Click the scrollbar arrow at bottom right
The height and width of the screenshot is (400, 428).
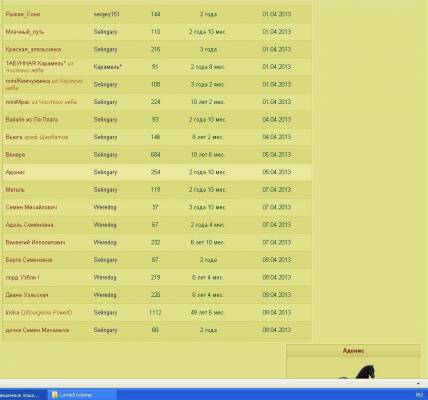click(418, 383)
